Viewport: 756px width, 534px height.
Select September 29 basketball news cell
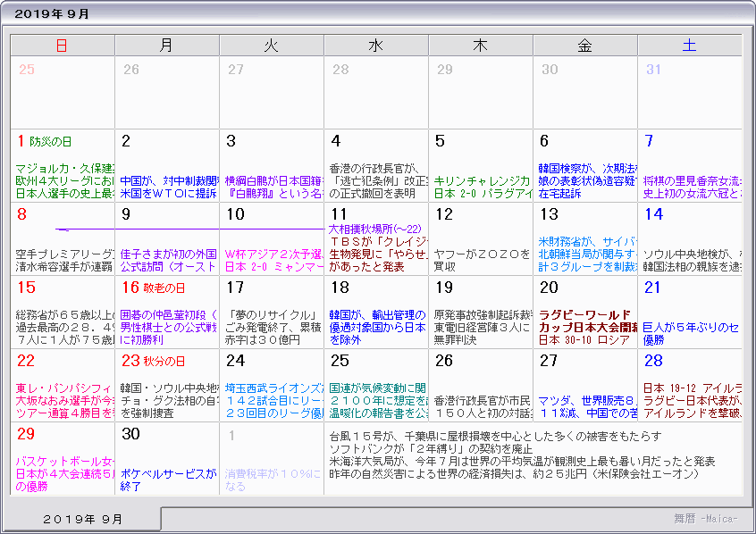63,458
